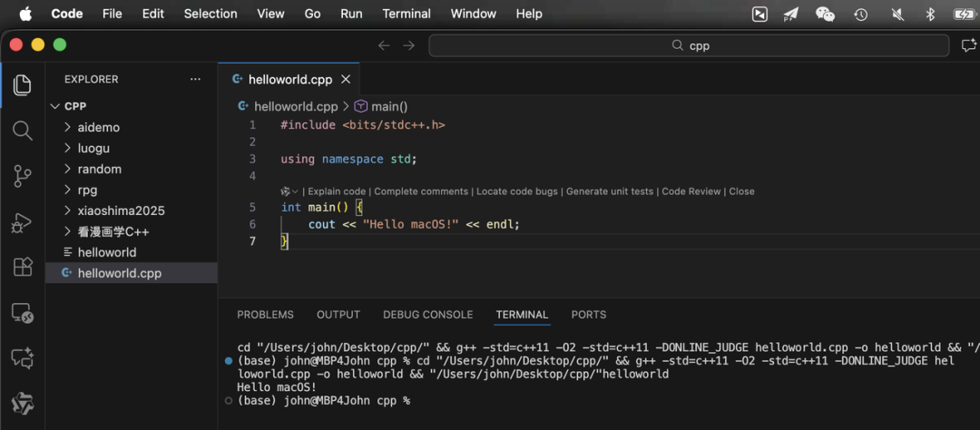Expand the luogu folder
Viewport: 980px width, 430px height.
67,148
